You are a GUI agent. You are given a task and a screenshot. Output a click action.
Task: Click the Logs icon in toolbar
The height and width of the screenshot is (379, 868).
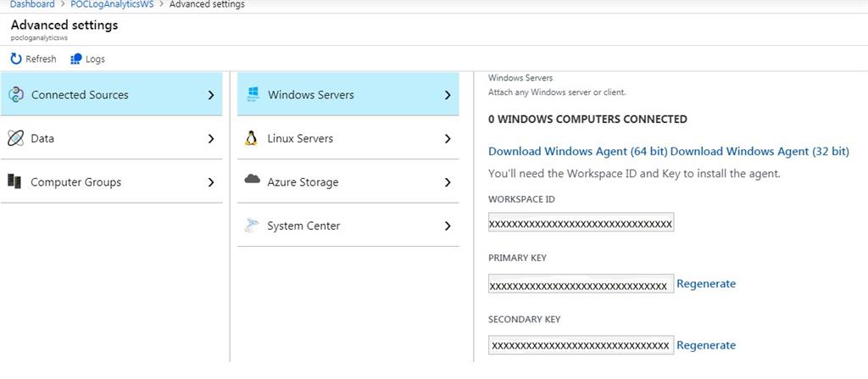pyautogui.click(x=76, y=59)
